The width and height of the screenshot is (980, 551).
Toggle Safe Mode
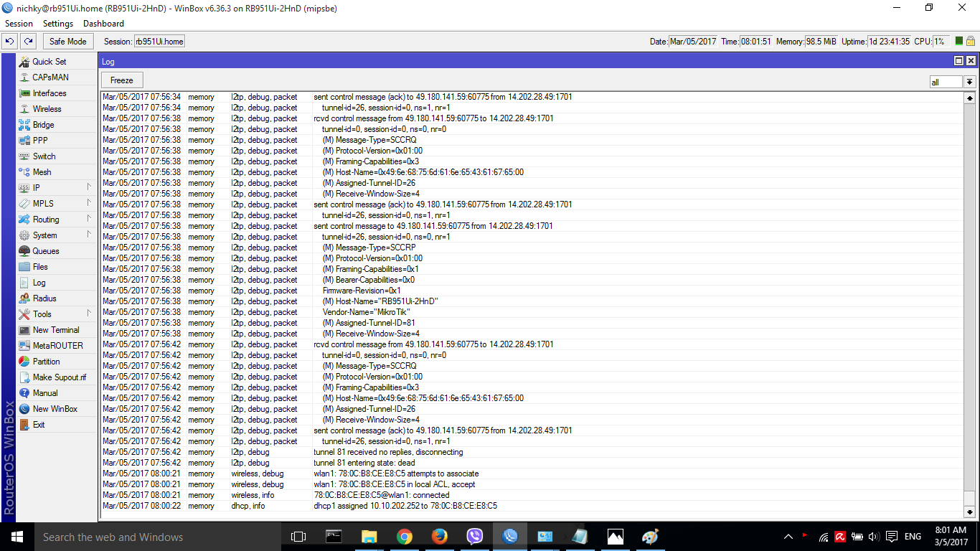[67, 42]
